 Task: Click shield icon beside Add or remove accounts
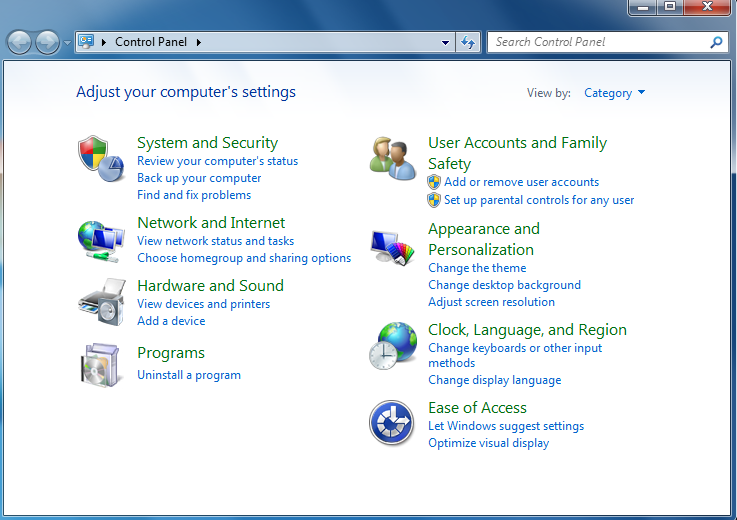click(x=434, y=182)
